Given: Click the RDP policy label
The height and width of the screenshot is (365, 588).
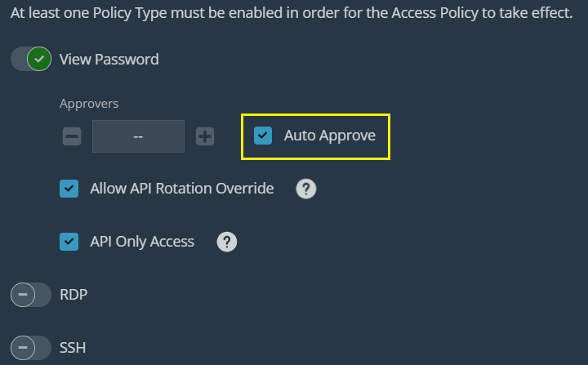Looking at the screenshot, I should [73, 295].
